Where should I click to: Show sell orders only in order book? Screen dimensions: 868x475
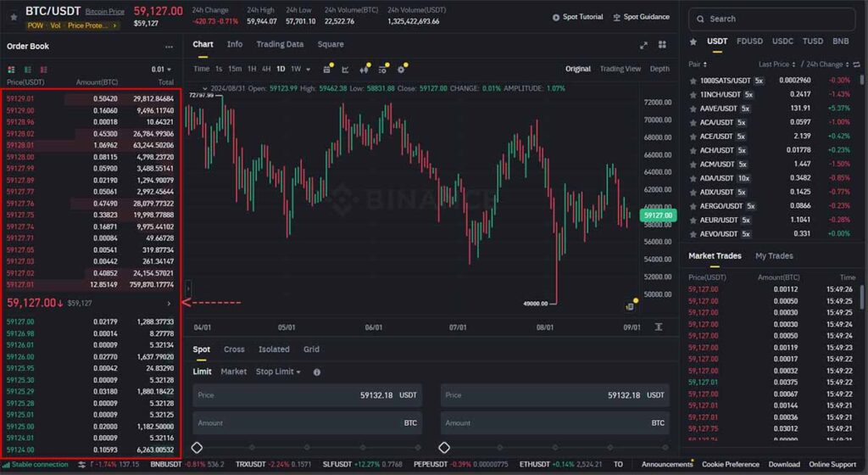click(x=44, y=70)
